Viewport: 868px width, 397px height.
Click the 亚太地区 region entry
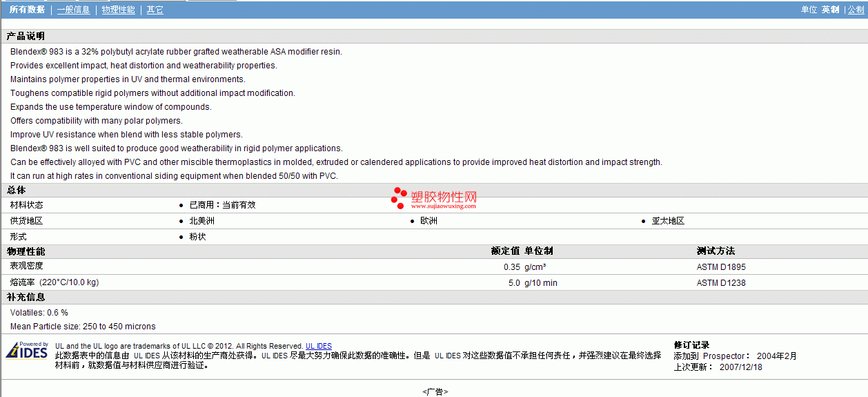(x=668, y=221)
